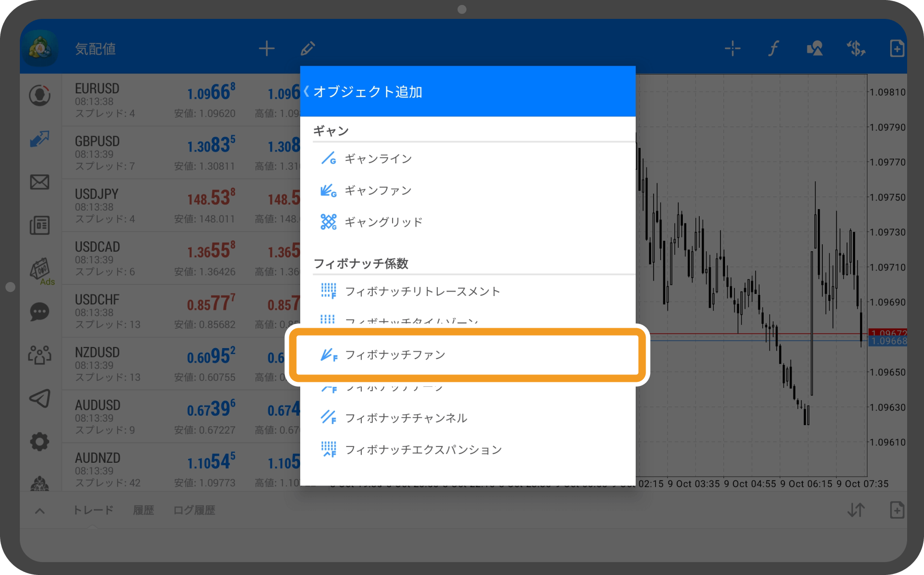Go back using the chevron beside オブジェクト追加
The image size is (924, 575).
tap(306, 91)
